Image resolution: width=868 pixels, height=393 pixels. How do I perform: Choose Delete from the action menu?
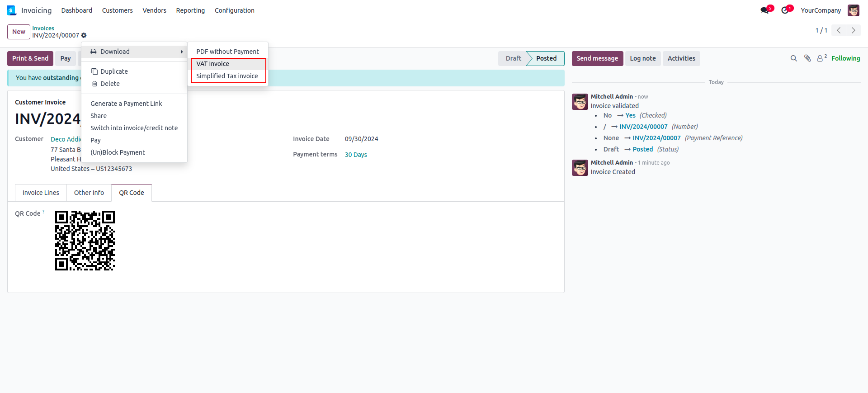tap(134, 84)
